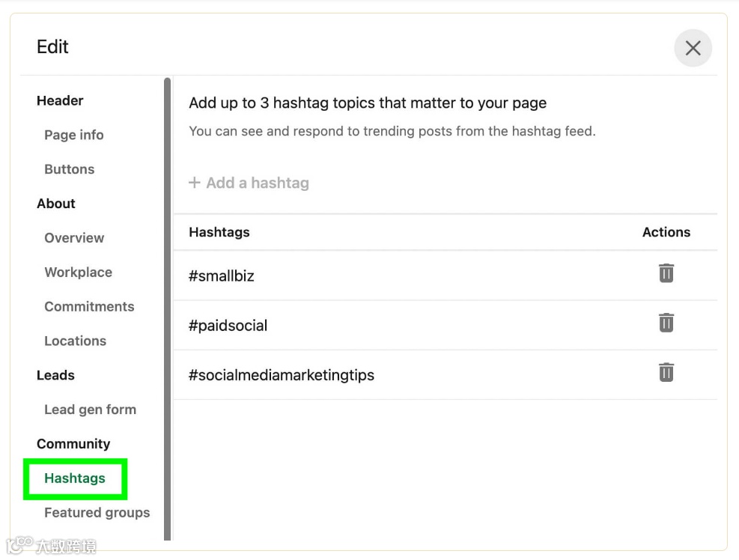
Task: Click the plus icon to add hashtag
Action: [x=195, y=183]
